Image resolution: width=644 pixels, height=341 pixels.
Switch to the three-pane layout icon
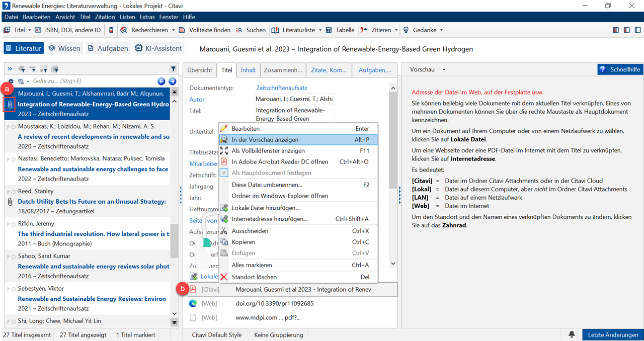616,30
